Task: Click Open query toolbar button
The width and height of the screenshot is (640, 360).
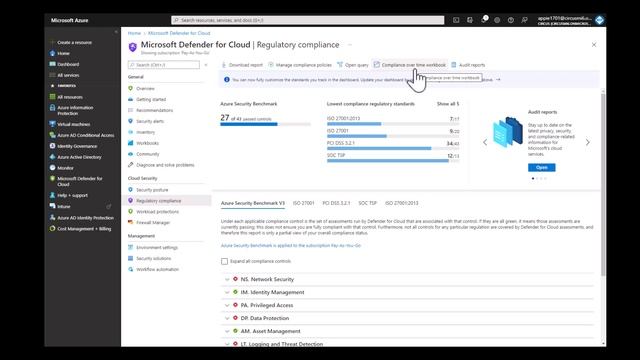Action: click(353, 65)
